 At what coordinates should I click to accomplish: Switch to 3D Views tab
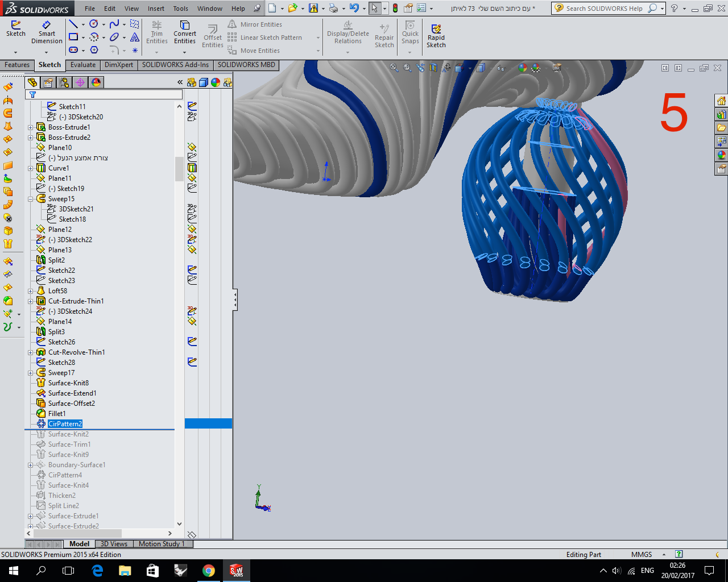(114, 544)
